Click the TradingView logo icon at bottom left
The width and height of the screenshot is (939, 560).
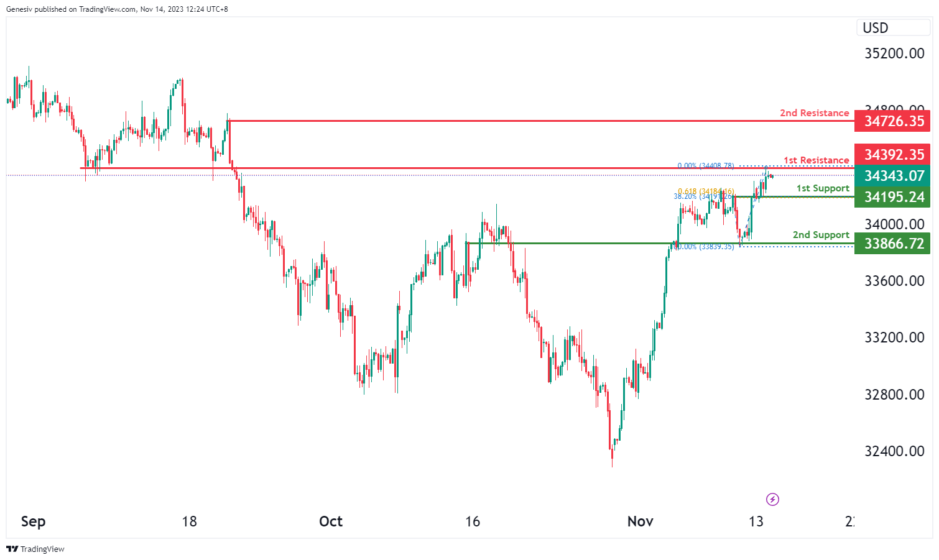pos(12,549)
